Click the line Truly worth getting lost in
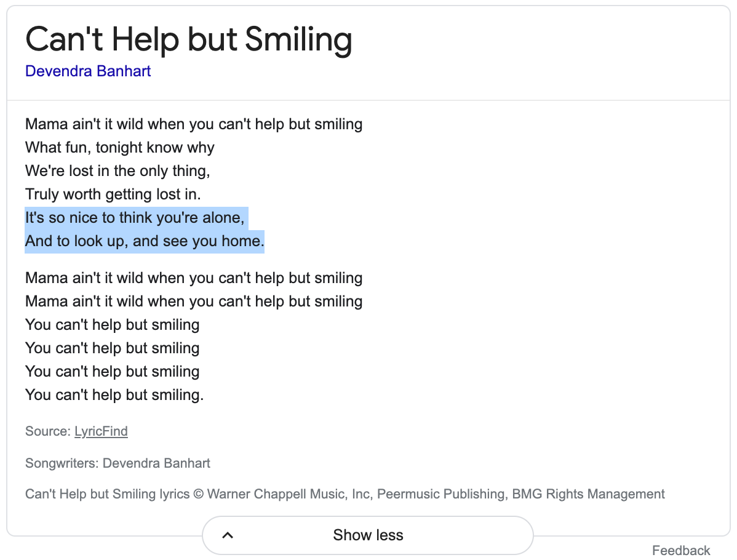This screenshot has width=737, height=560. pyautogui.click(x=113, y=194)
